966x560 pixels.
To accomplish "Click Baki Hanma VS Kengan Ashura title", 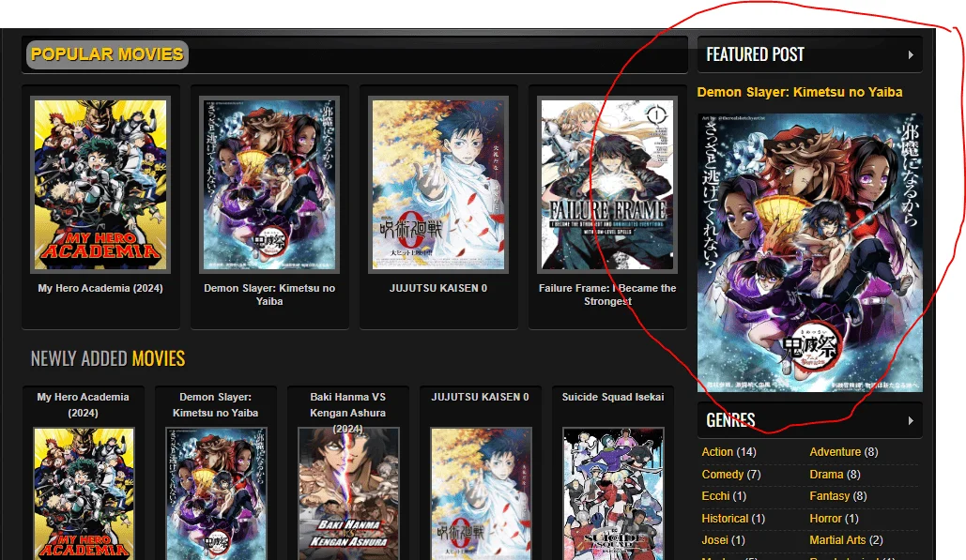I will pyautogui.click(x=348, y=413).
